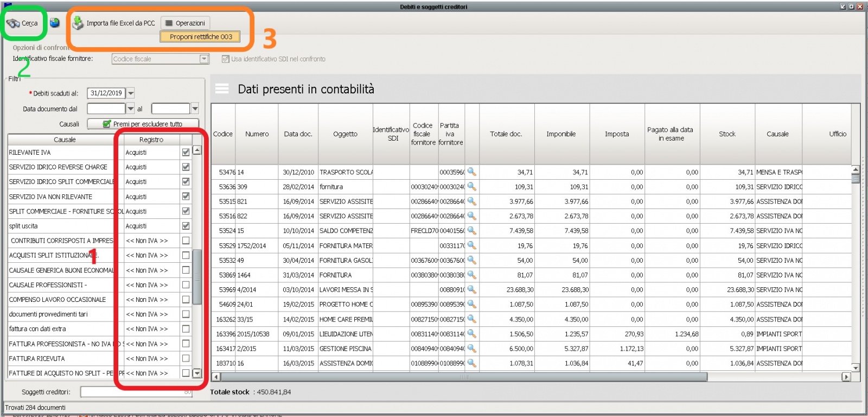
Task: Open the hamburger menu beside Dati presenti in contabilità
Action: [x=222, y=89]
